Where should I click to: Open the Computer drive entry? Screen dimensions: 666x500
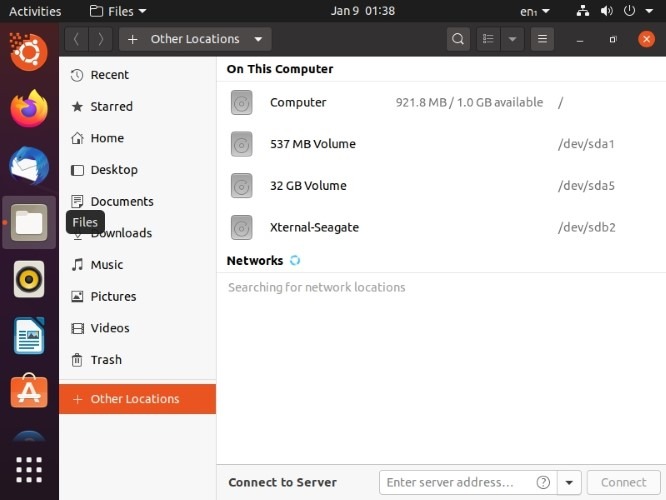pos(441,102)
